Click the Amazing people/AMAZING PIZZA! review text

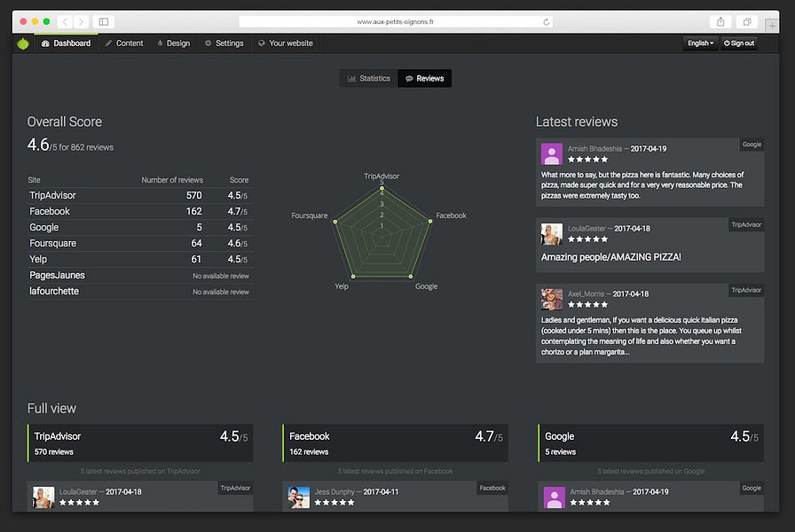click(611, 257)
